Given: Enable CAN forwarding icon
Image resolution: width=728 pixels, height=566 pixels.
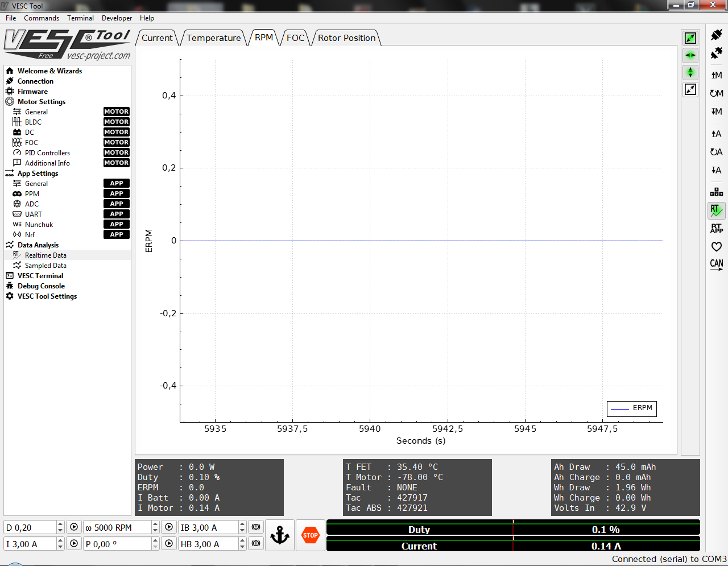Looking at the screenshot, I should [x=716, y=263].
